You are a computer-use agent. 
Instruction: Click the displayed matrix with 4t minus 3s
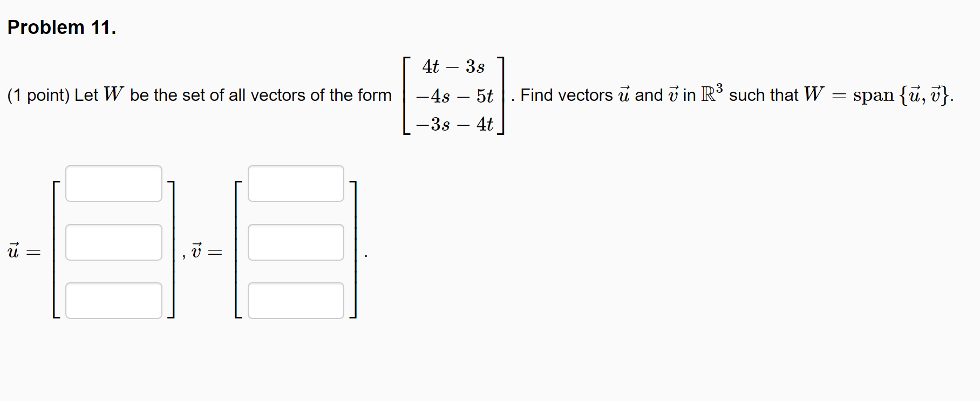point(453,94)
